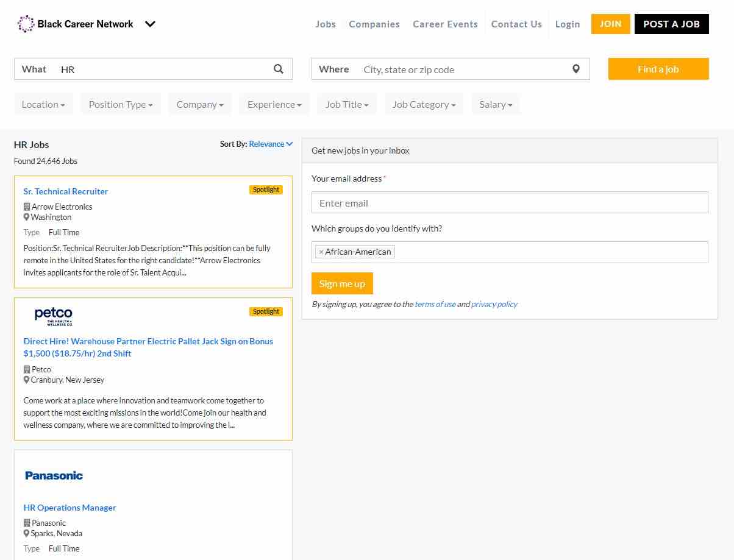
Task: Click the Panasonic company logo
Action: click(54, 475)
